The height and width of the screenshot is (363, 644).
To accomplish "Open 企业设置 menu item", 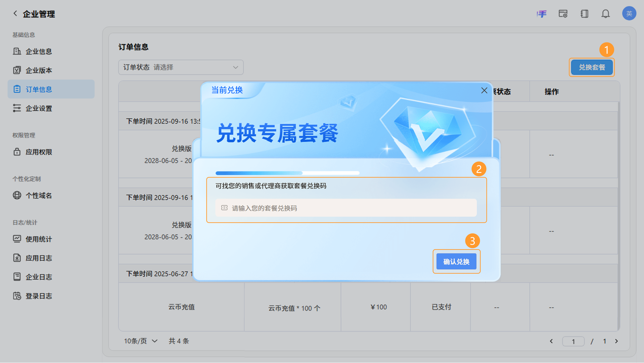I will pyautogui.click(x=51, y=108).
